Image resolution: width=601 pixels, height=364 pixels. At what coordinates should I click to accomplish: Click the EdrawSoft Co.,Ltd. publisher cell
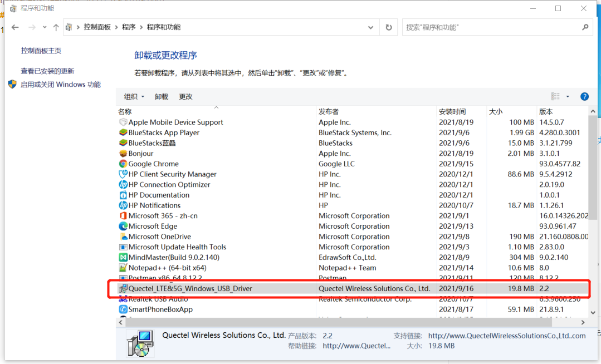pyautogui.click(x=347, y=257)
